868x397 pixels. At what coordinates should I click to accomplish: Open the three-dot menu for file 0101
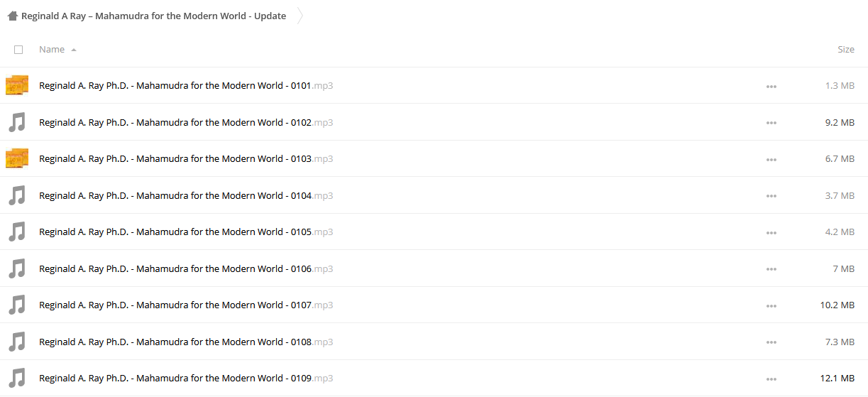pyautogui.click(x=771, y=86)
